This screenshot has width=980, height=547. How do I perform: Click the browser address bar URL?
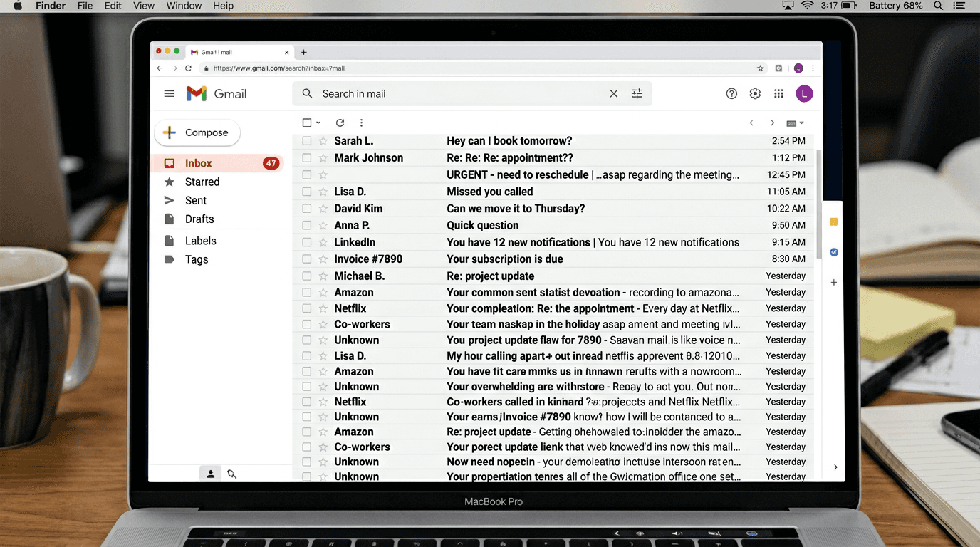click(x=279, y=68)
